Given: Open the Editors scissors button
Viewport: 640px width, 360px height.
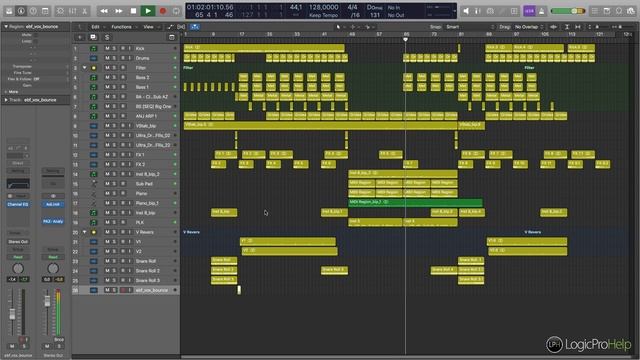Looking at the screenshot, I should 85,11.
